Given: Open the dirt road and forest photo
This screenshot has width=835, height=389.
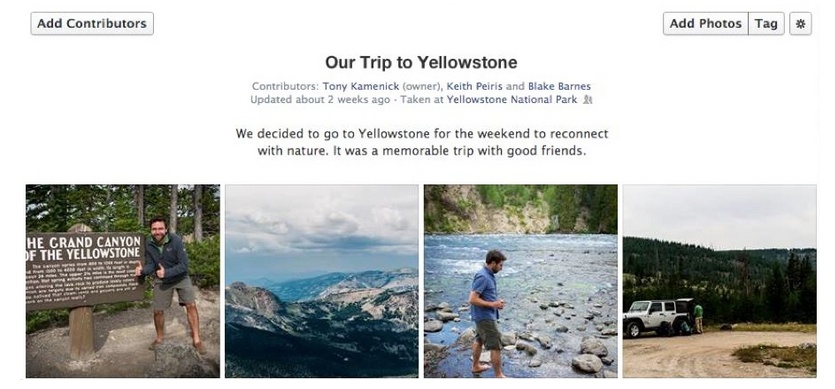Looking at the screenshot, I should 719,281.
